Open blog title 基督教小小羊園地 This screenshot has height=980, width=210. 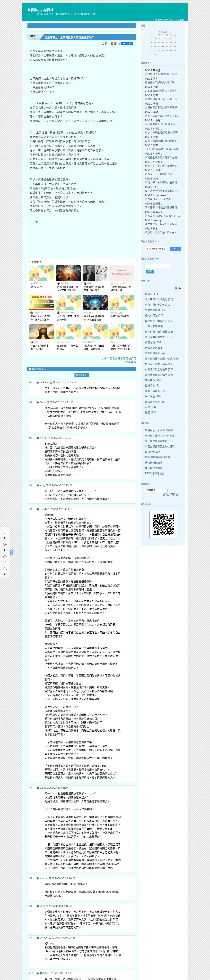(40, 10)
